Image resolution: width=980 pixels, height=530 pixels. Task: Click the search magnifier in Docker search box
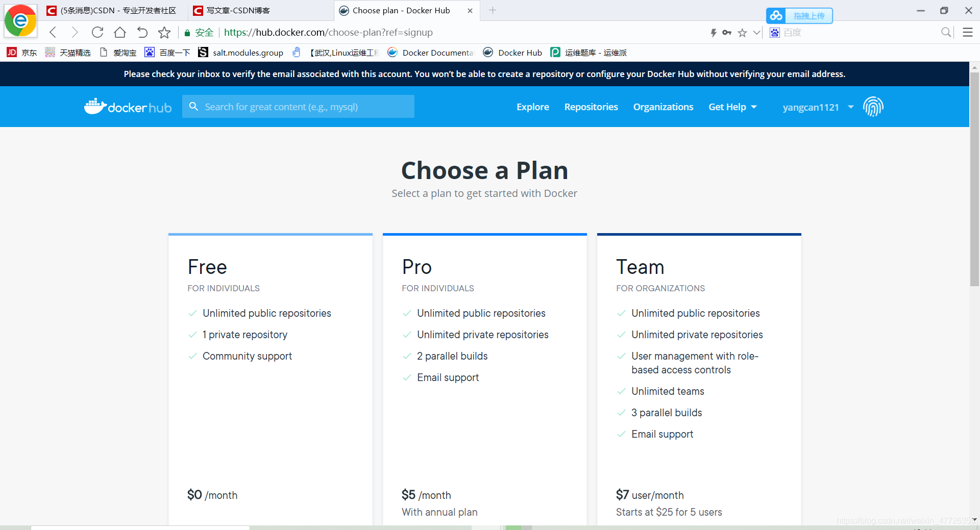(193, 107)
